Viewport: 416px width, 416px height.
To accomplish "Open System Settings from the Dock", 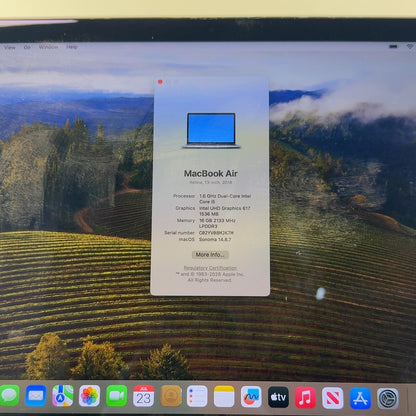I will coord(388,398).
